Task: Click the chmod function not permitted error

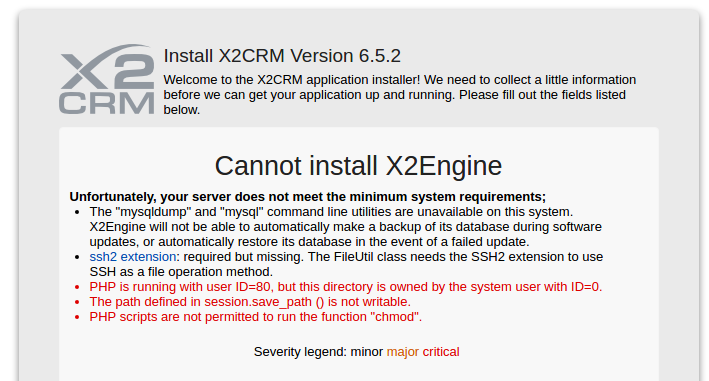Action: pyautogui.click(x=255, y=317)
